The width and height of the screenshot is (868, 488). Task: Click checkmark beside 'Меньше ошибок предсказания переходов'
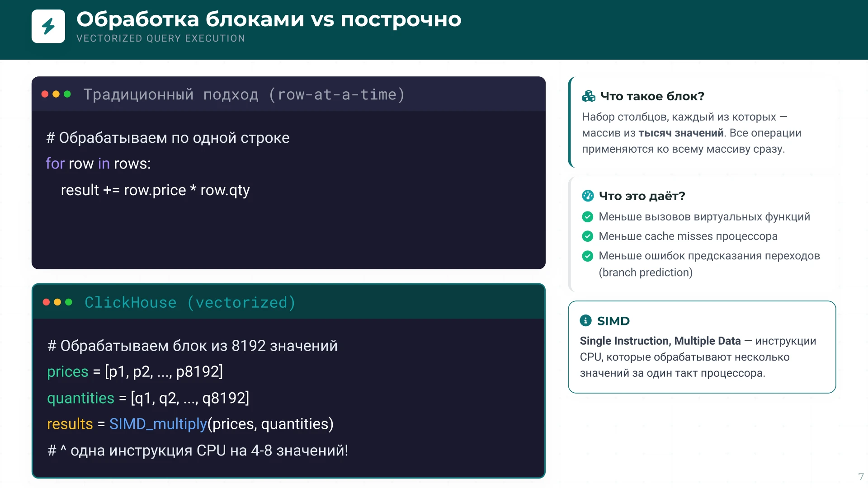click(x=588, y=256)
